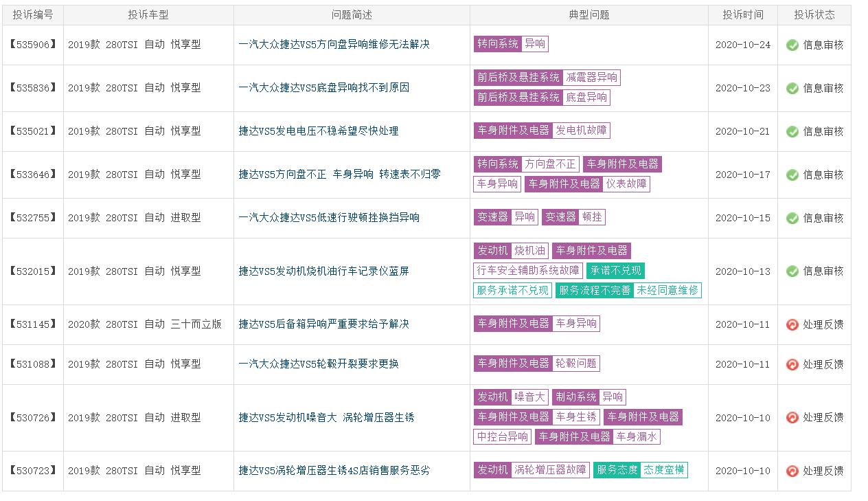Click complaint number 【532755】

(x=33, y=218)
